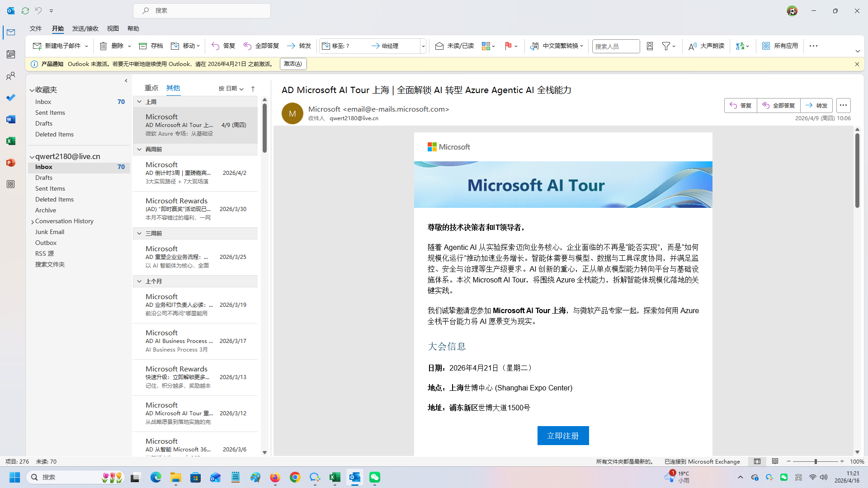Click the address book icon

click(x=650, y=46)
